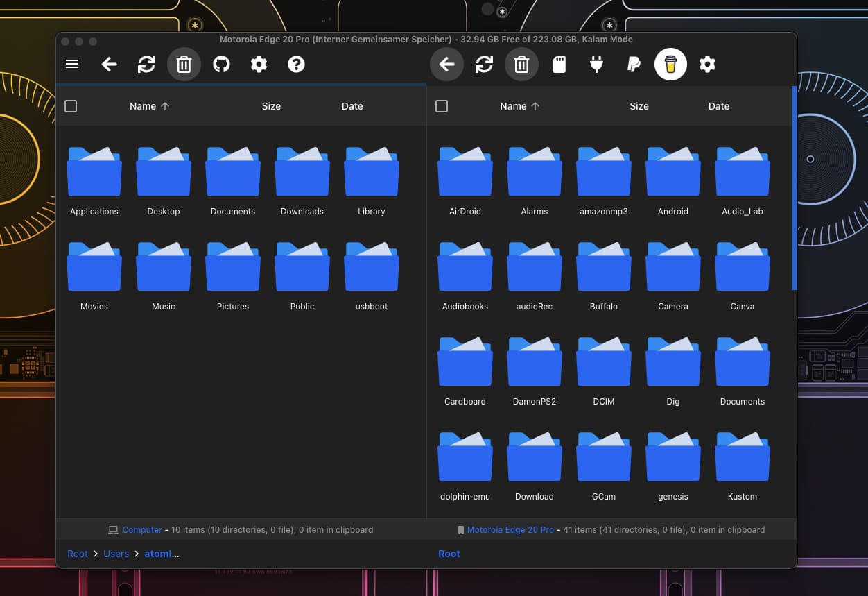
Task: Click the Buy Me a Coffee icon
Action: point(670,65)
